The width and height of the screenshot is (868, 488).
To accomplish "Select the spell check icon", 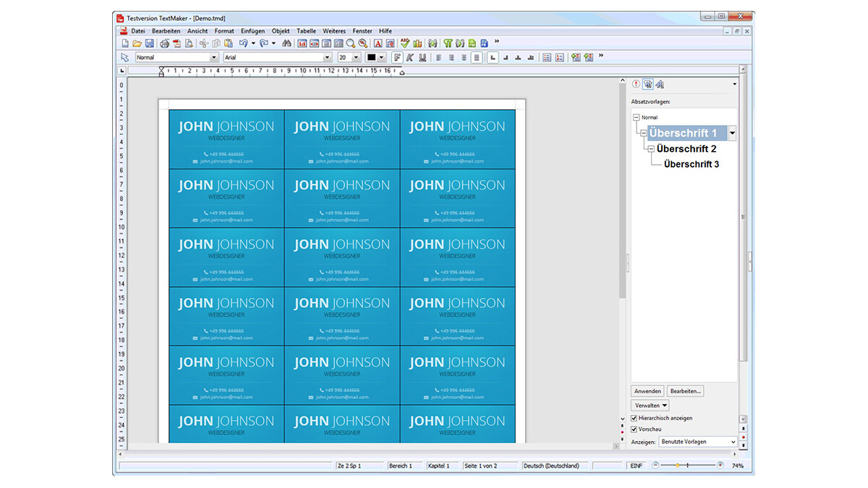I will [404, 43].
